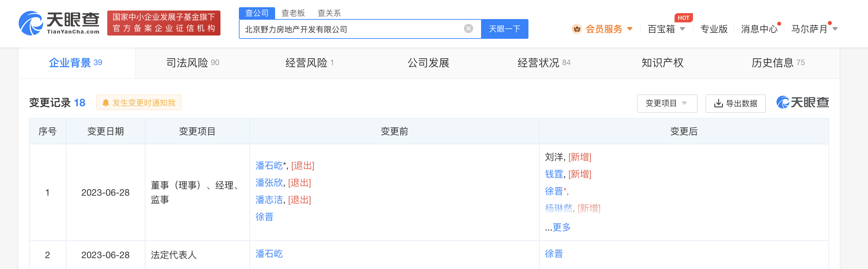The height and width of the screenshot is (269, 868).
Task: Click the bell icon in notify button
Action: pyautogui.click(x=106, y=103)
